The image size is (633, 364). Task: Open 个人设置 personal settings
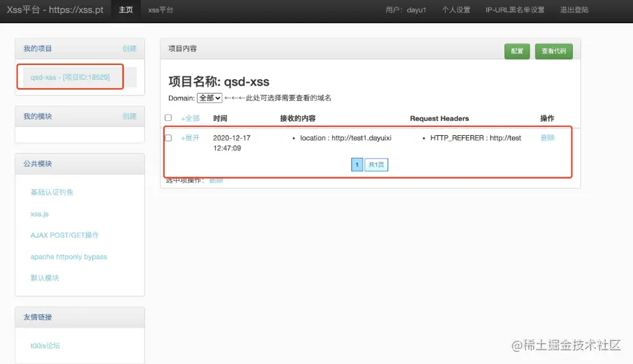tap(456, 10)
